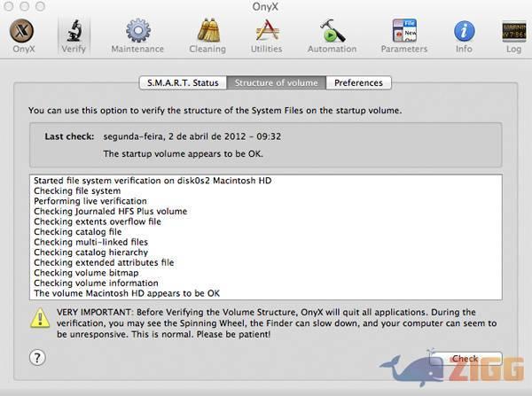This screenshot has width=532, height=396.
Task: Click the question mark help button
Action: pos(37,358)
